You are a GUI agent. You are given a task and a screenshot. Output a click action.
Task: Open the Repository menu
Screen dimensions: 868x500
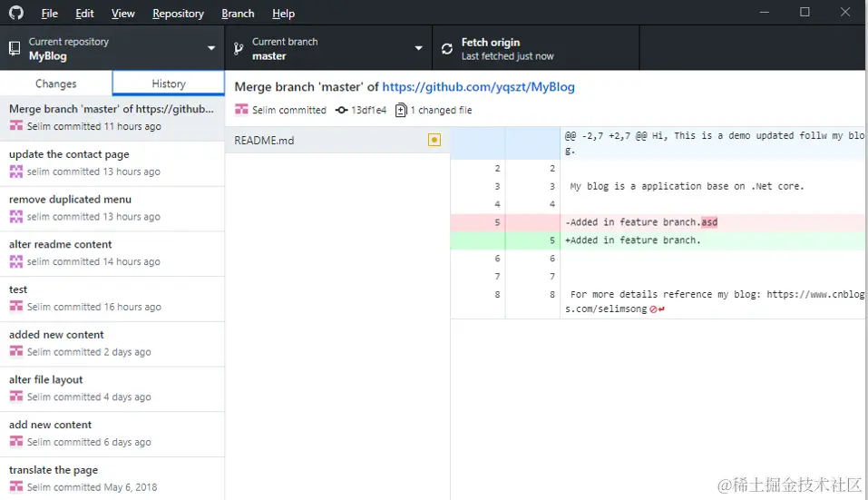click(x=179, y=14)
